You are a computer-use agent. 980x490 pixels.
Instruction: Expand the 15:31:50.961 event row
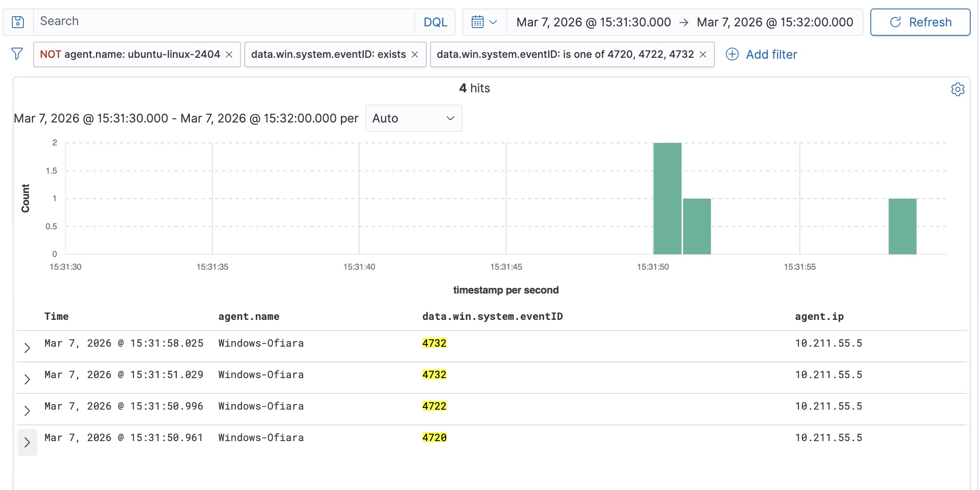(x=27, y=442)
